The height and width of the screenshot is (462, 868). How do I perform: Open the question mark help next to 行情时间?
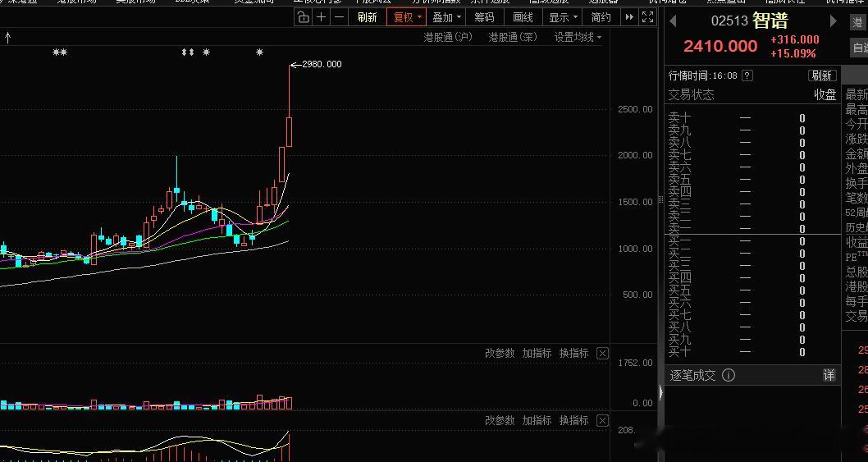coord(747,75)
